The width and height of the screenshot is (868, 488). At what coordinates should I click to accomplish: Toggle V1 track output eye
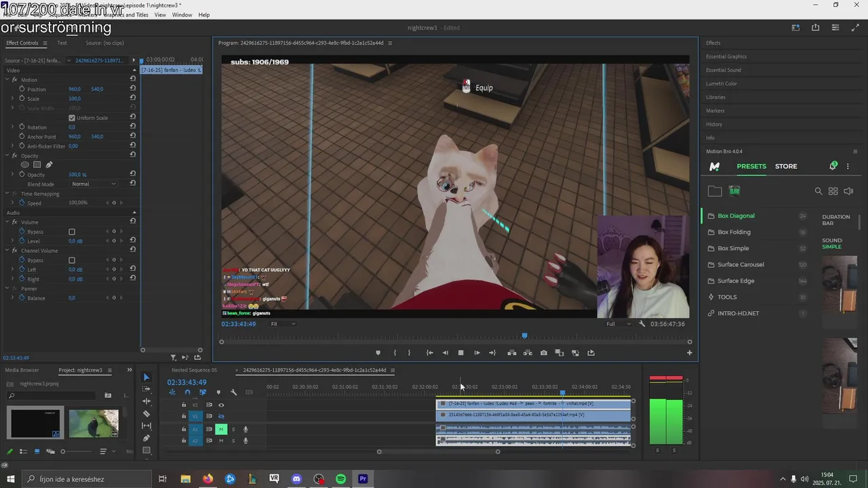coord(221,416)
